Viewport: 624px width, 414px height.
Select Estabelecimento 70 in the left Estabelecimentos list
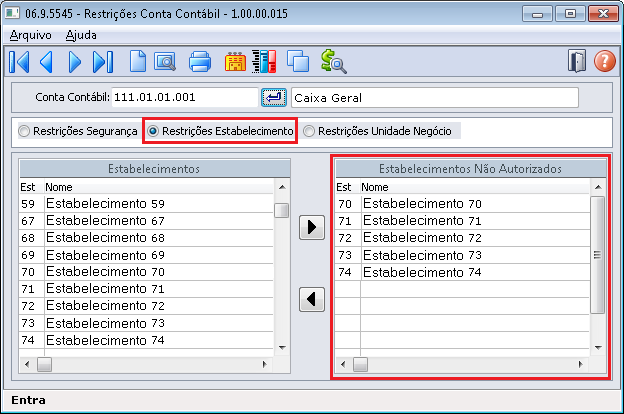146,272
